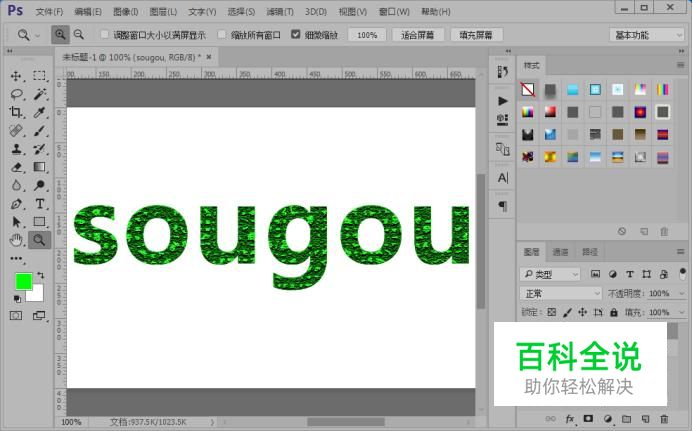Image resolution: width=692 pixels, height=431 pixels.
Task: Select the History Brush tool
Action: (39, 149)
